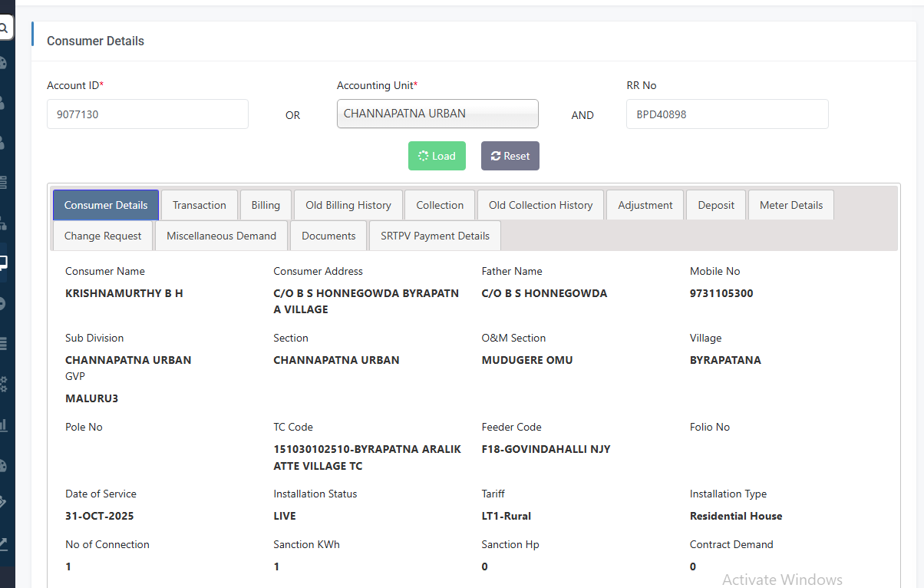The image size is (924, 588).
Task: Click the mobile number 9731105300
Action: [x=721, y=293]
